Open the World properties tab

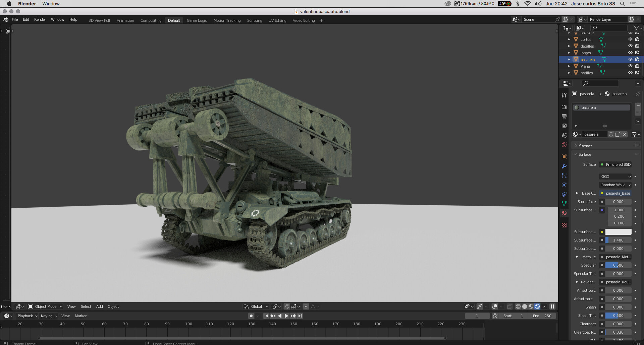click(564, 145)
